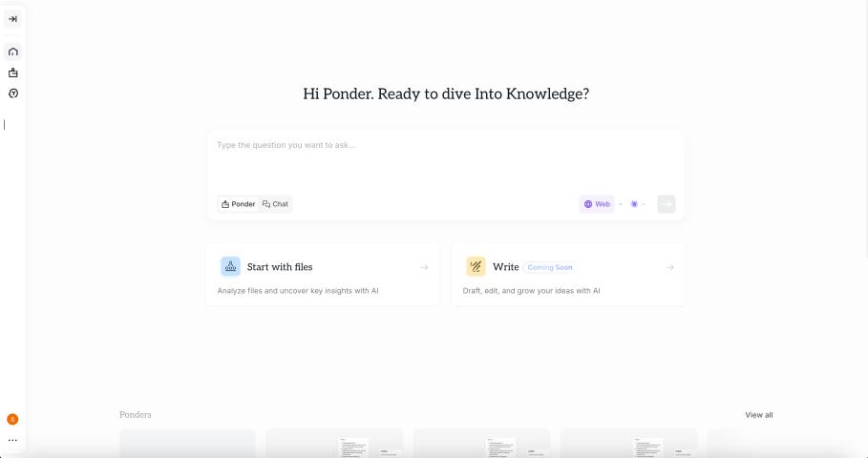Open the Ponders workspace sidebar icon
The image size is (868, 458).
12,73
